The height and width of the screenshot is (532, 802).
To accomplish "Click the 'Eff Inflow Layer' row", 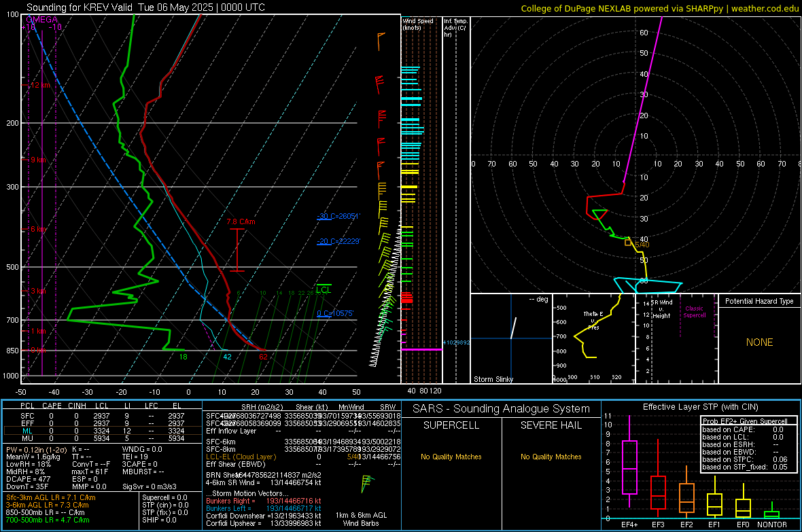I will (x=303, y=431).
